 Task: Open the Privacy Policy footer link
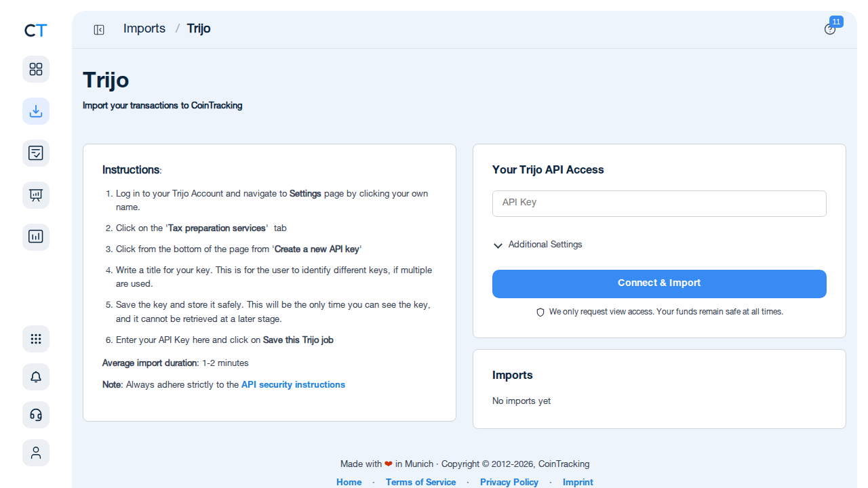tap(509, 483)
